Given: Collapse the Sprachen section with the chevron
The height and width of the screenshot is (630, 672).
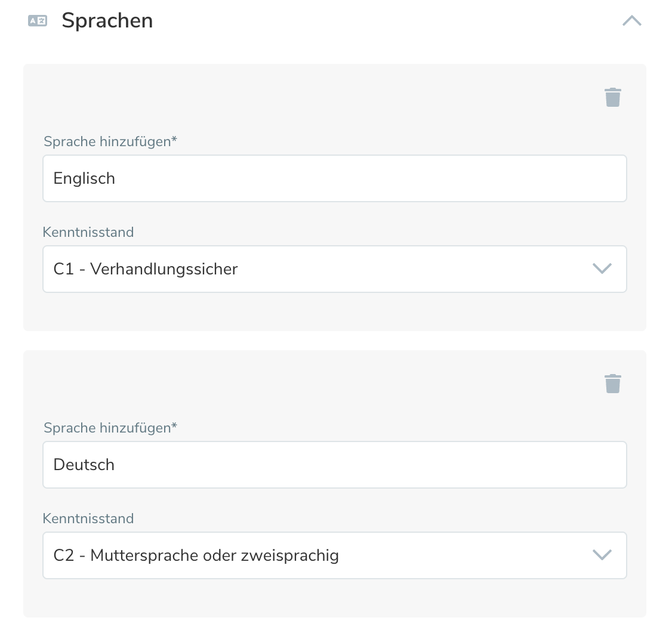Looking at the screenshot, I should (x=631, y=21).
